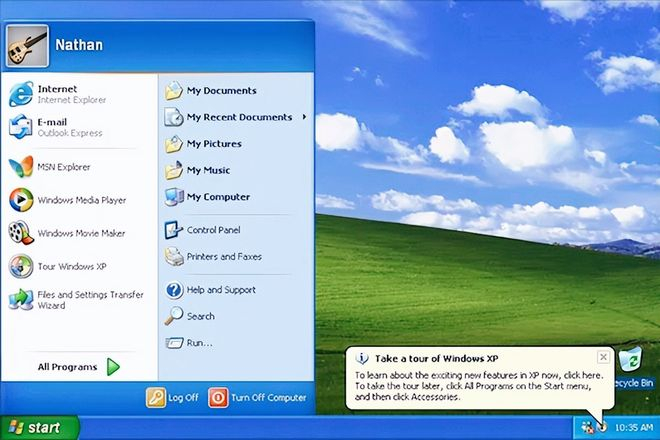Select the My Documents label
The height and width of the screenshot is (440, 660).
(x=222, y=91)
